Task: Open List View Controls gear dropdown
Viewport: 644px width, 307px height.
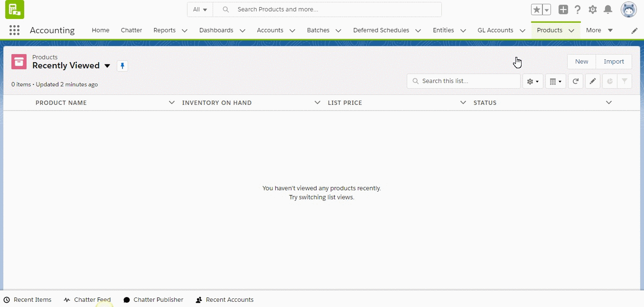Action: (x=532, y=81)
